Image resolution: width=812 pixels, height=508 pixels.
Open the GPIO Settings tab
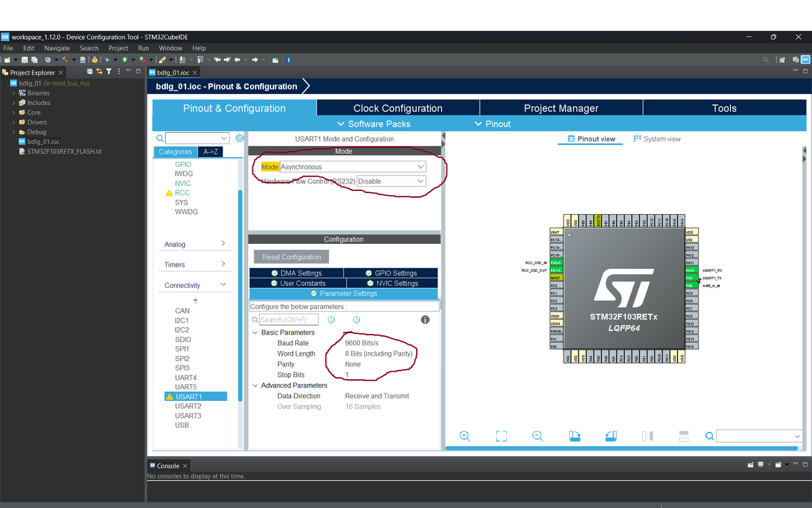[391, 273]
